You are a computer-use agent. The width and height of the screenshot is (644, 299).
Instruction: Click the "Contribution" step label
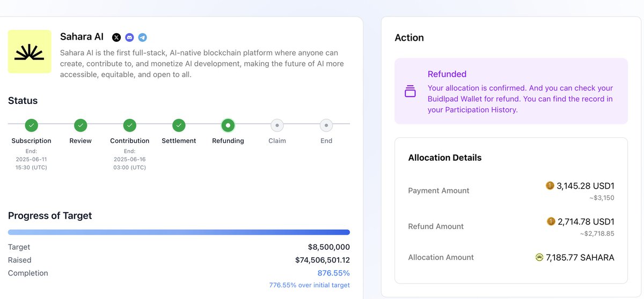point(130,141)
